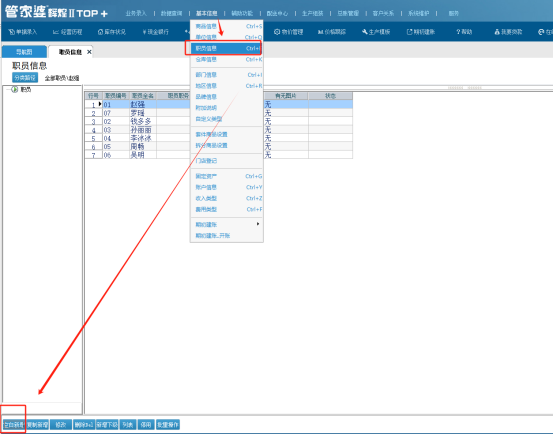Sort by the 职员编号 column header
Screen dimensions: 553x434
click(x=116, y=96)
